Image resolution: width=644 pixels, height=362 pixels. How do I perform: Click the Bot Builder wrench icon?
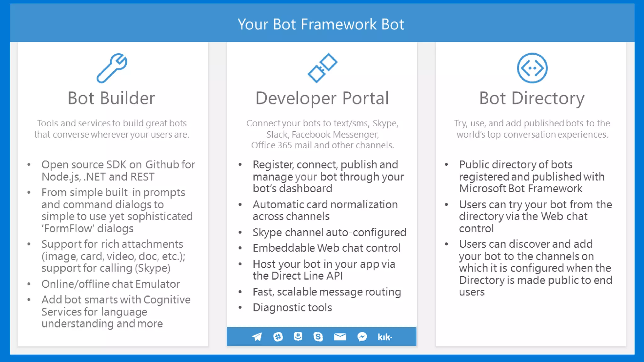112,68
